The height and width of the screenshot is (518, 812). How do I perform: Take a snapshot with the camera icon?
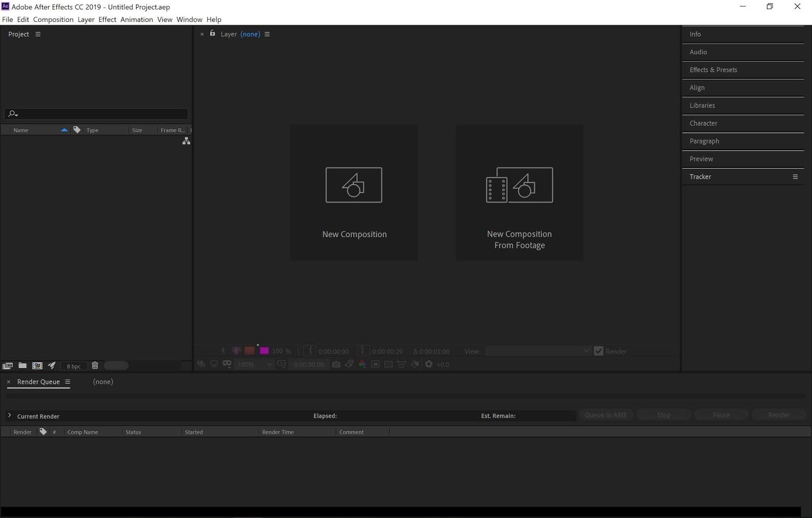click(x=336, y=364)
